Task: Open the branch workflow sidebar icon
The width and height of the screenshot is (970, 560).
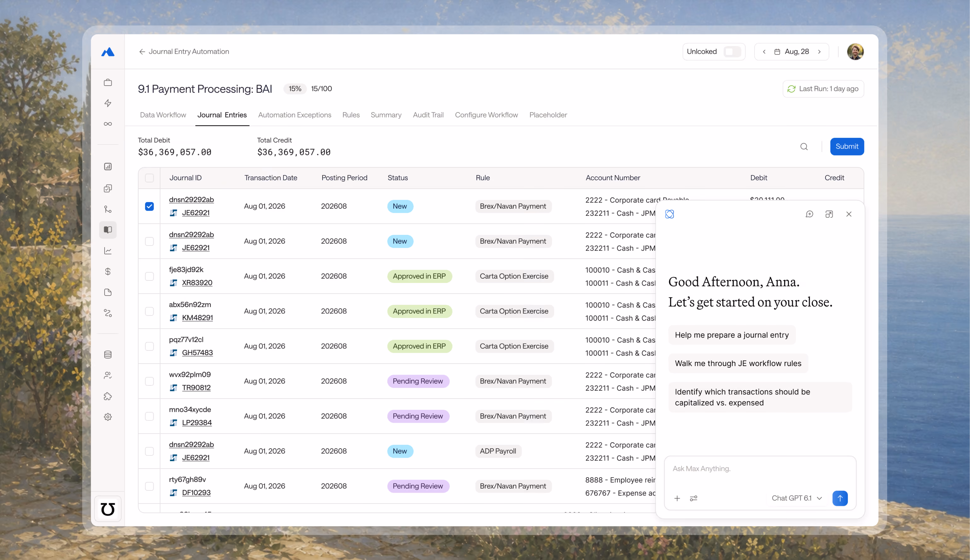Action: click(108, 209)
